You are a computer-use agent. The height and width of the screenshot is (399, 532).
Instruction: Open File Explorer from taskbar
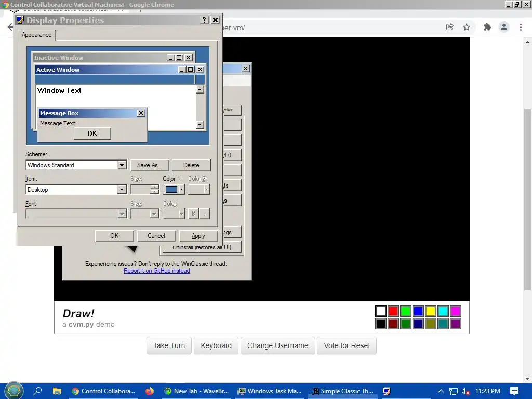click(x=57, y=391)
